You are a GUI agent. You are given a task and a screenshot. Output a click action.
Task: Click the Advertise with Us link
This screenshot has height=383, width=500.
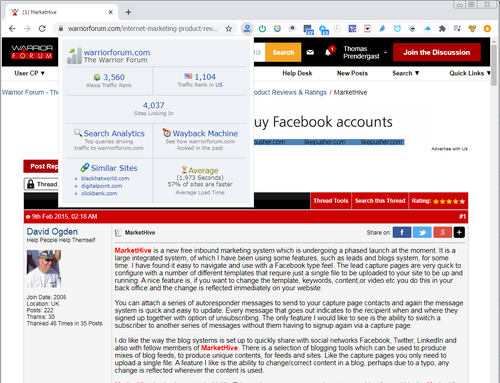449,149
